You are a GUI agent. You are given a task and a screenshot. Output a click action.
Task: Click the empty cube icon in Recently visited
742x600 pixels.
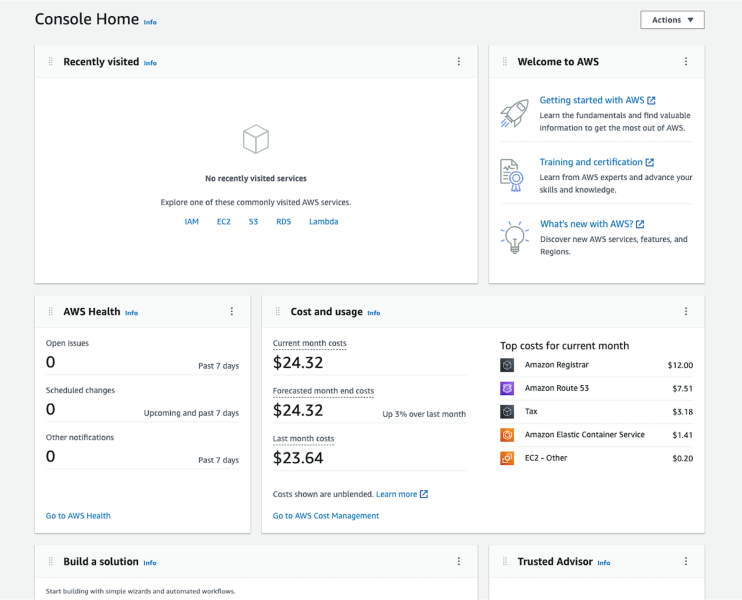[256, 139]
